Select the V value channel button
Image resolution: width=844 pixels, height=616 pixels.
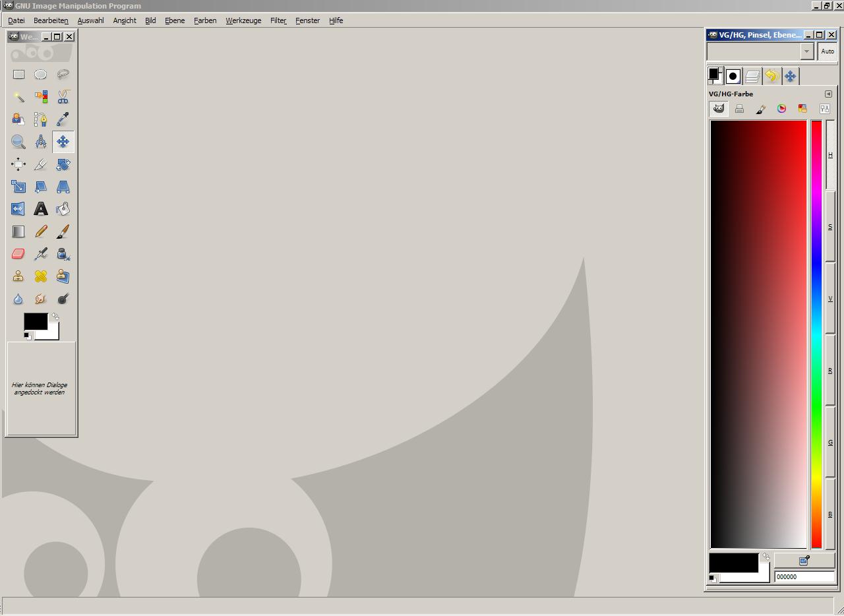click(x=830, y=299)
